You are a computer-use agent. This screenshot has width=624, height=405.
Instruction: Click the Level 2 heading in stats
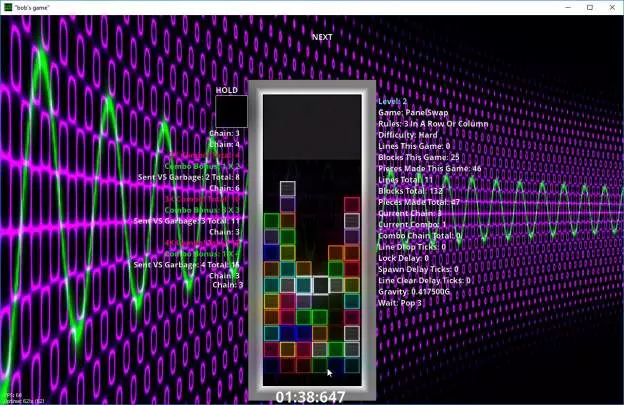(x=392, y=101)
